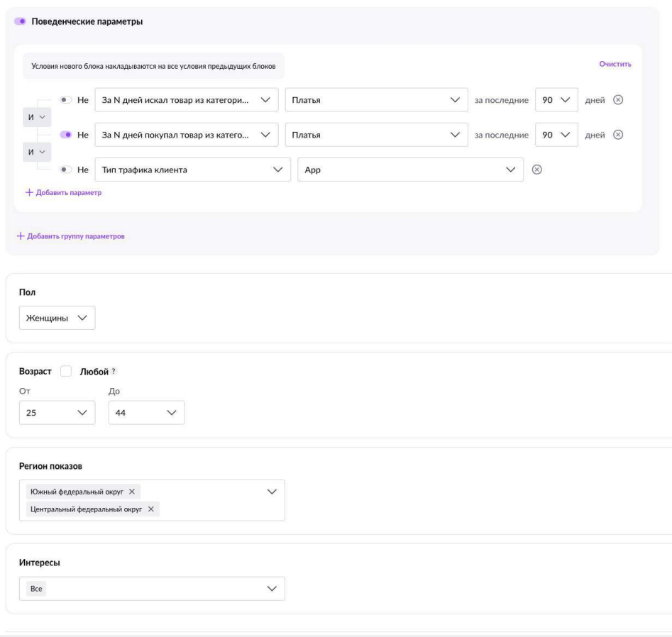672x637 pixels.
Task: Click Очистить to clear the block
Action: click(x=615, y=65)
